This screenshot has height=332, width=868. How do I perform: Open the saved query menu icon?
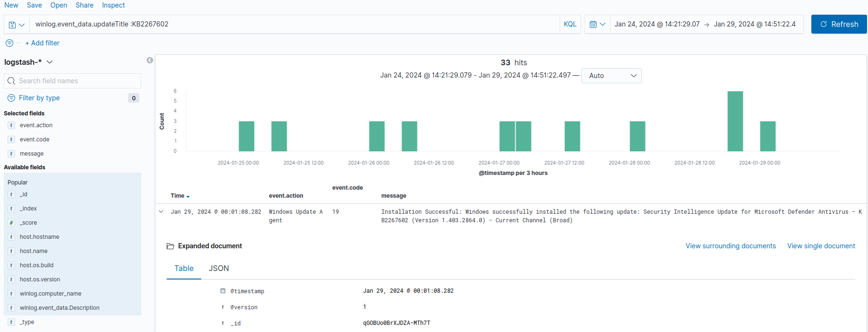tap(16, 25)
